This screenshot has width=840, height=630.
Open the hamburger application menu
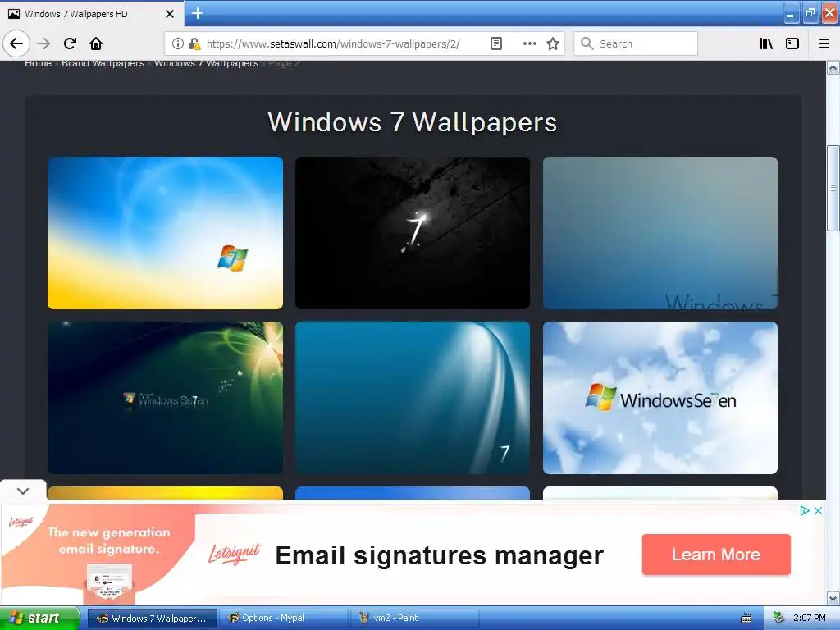(824, 43)
